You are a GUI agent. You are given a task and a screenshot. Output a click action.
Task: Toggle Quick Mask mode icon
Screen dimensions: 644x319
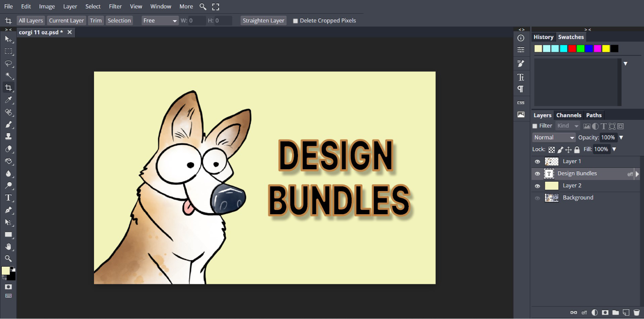coord(8,286)
